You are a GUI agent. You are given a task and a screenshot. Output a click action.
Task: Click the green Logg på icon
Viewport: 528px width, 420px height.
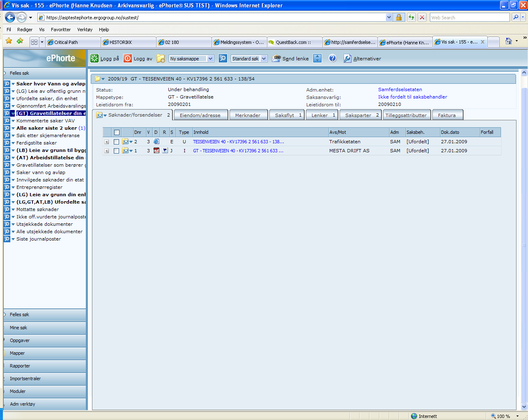[x=94, y=58]
